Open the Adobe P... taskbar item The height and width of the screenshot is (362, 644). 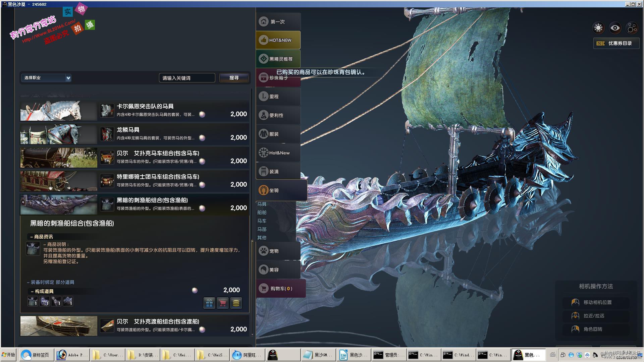click(72, 355)
